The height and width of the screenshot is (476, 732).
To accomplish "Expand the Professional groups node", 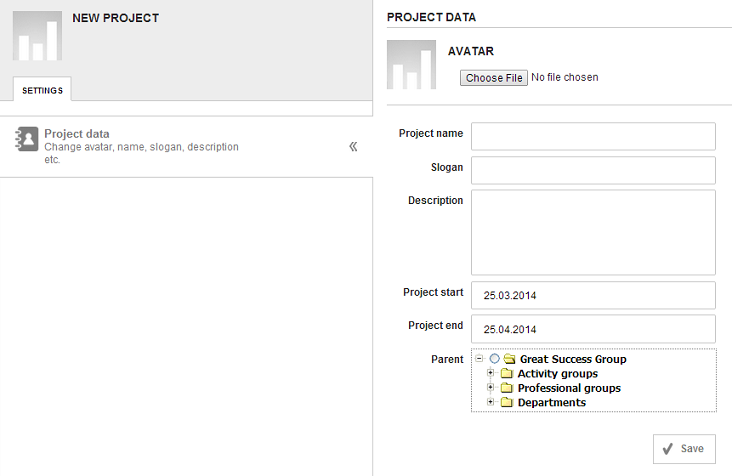I will (490, 387).
